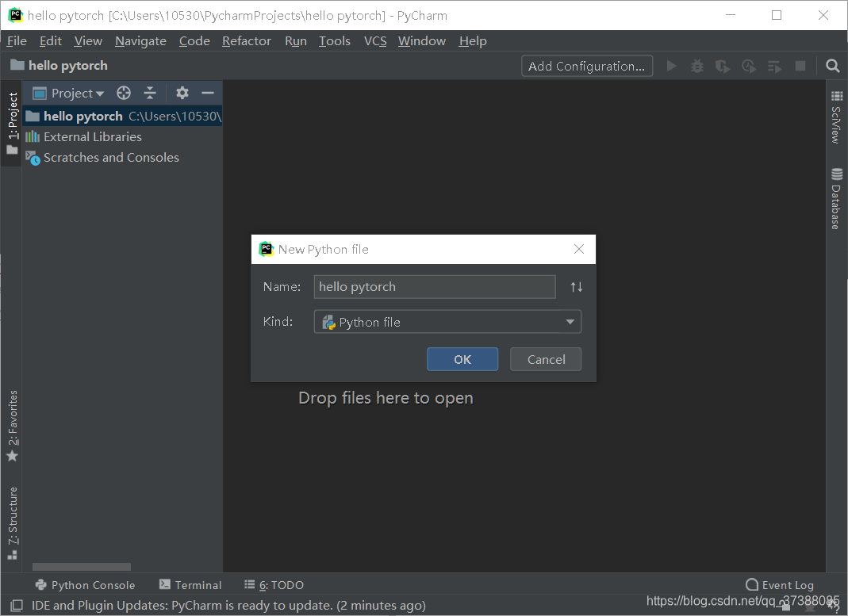
Task: Open the Kind dropdown showing Python file
Action: pos(447,322)
